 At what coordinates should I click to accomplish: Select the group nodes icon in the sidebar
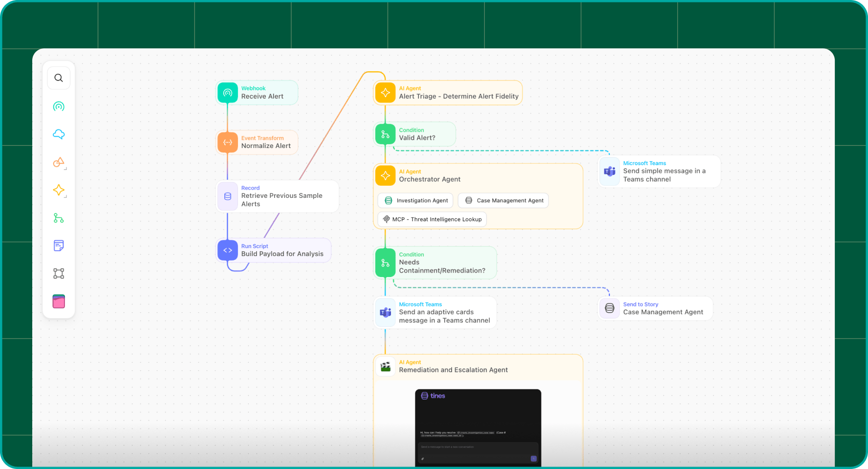pos(59,274)
